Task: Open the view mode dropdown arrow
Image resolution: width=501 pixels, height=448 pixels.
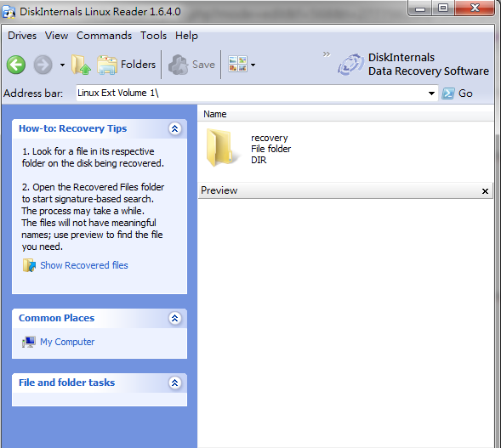Action: tap(253, 65)
